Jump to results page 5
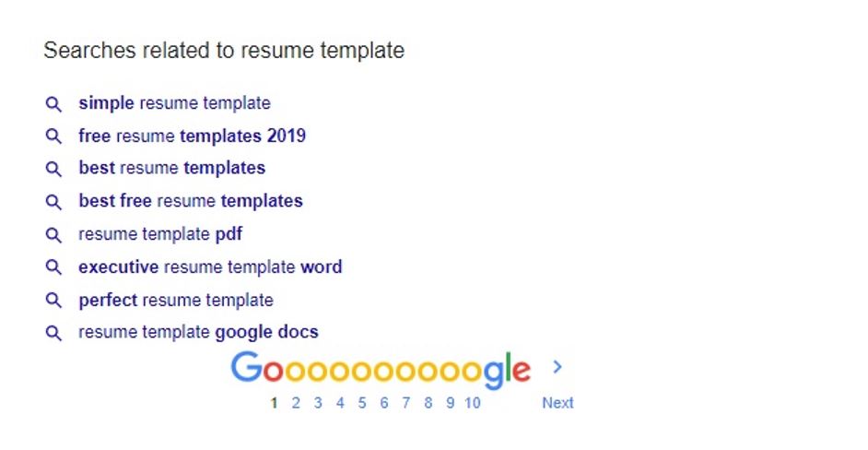 pos(362,403)
